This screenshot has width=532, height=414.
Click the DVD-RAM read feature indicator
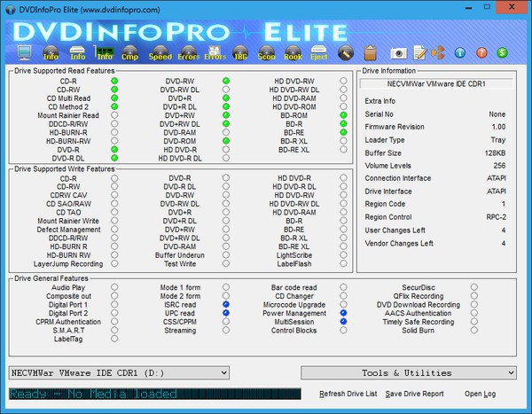coord(226,132)
